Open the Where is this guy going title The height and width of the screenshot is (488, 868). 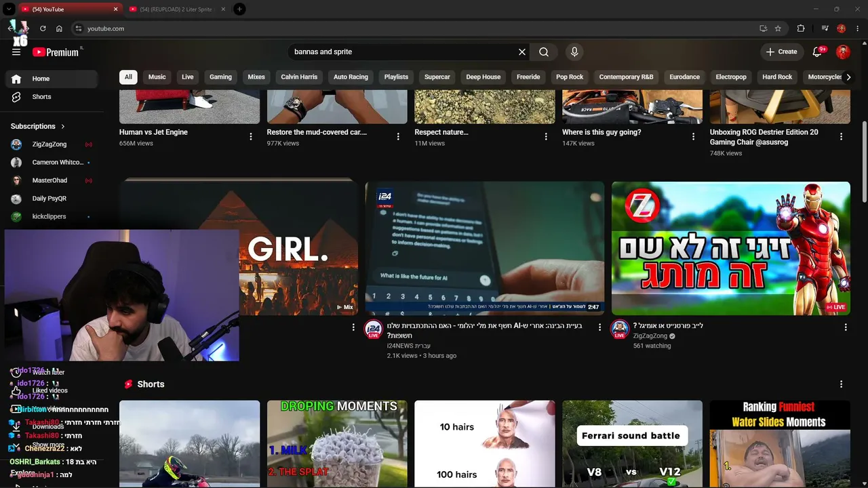coord(601,132)
